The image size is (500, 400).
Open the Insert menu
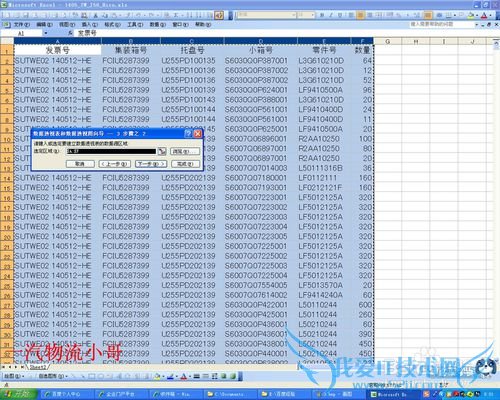pos(90,24)
